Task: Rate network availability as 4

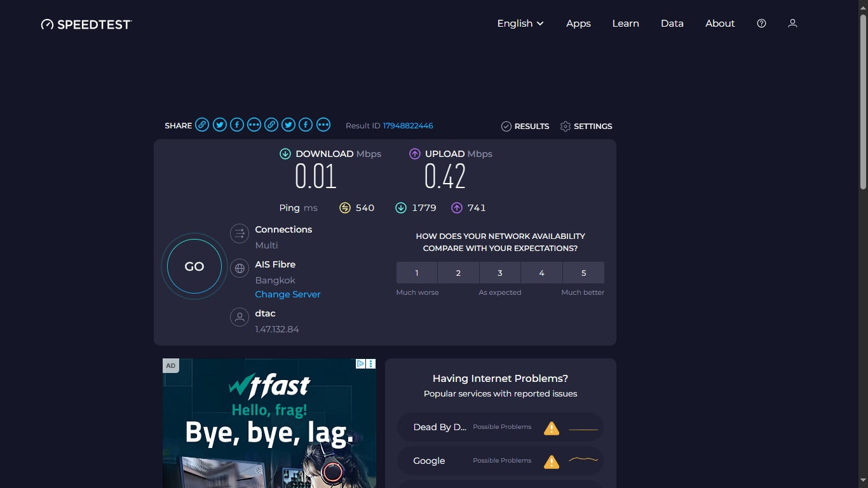Action: point(542,273)
